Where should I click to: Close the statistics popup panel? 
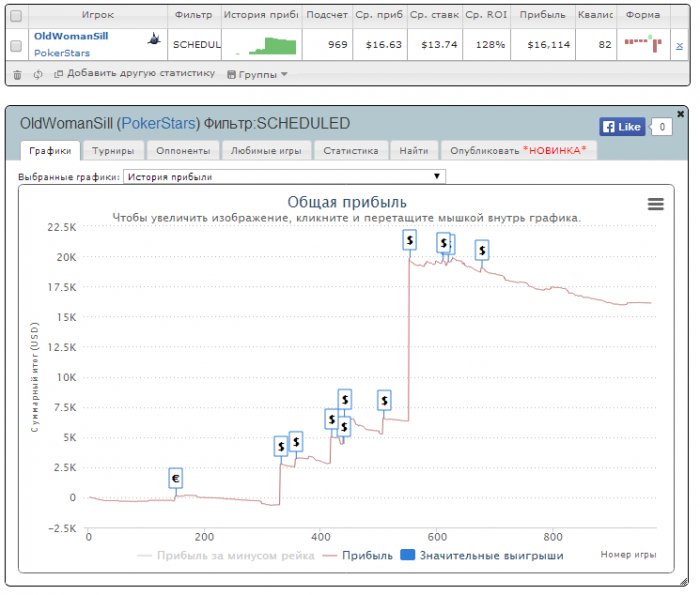(681, 113)
